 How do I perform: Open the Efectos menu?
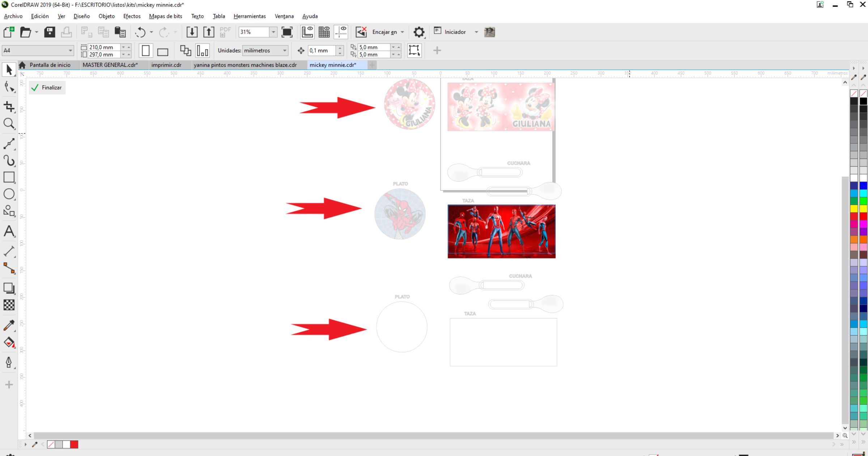click(132, 16)
